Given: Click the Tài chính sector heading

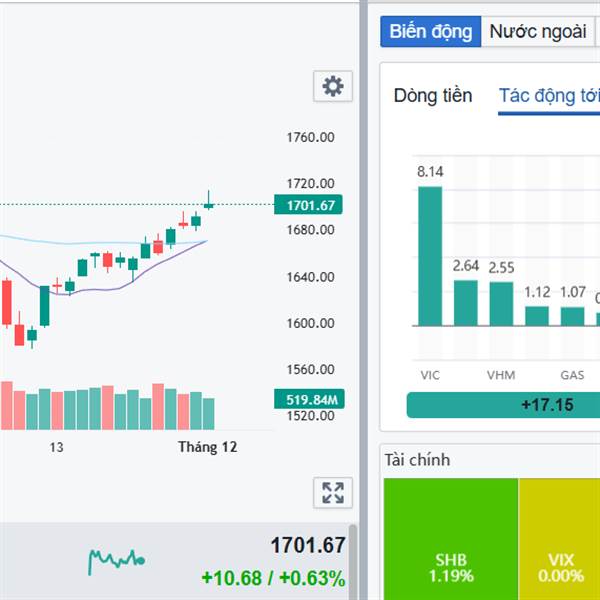Looking at the screenshot, I should 417,460.
